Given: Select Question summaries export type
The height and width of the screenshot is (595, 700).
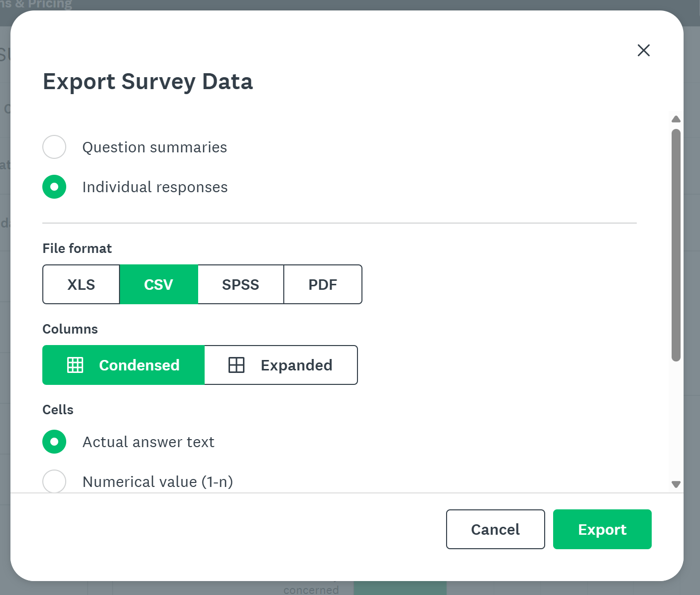Looking at the screenshot, I should point(54,147).
